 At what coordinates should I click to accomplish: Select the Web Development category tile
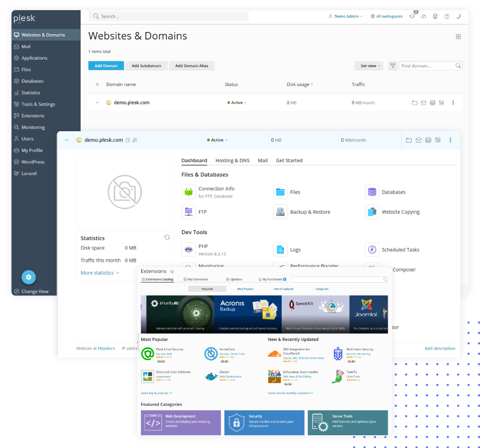pyautogui.click(x=181, y=422)
